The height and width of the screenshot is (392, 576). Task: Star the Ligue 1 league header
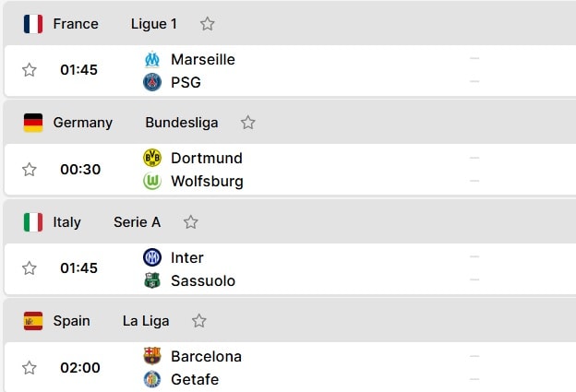(207, 24)
